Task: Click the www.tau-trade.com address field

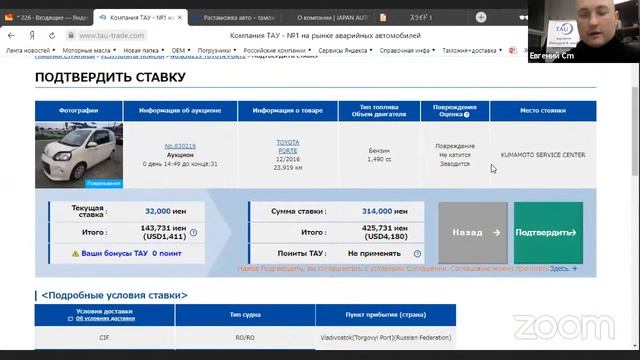Action: (x=111, y=36)
